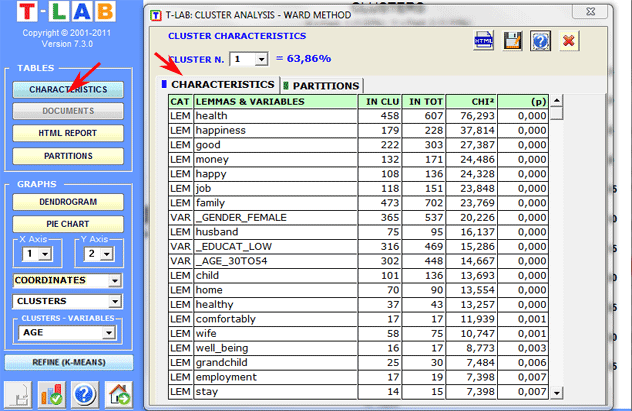
Task: Click the LEMMAS & VARIABLES column header
Action: coord(276,102)
